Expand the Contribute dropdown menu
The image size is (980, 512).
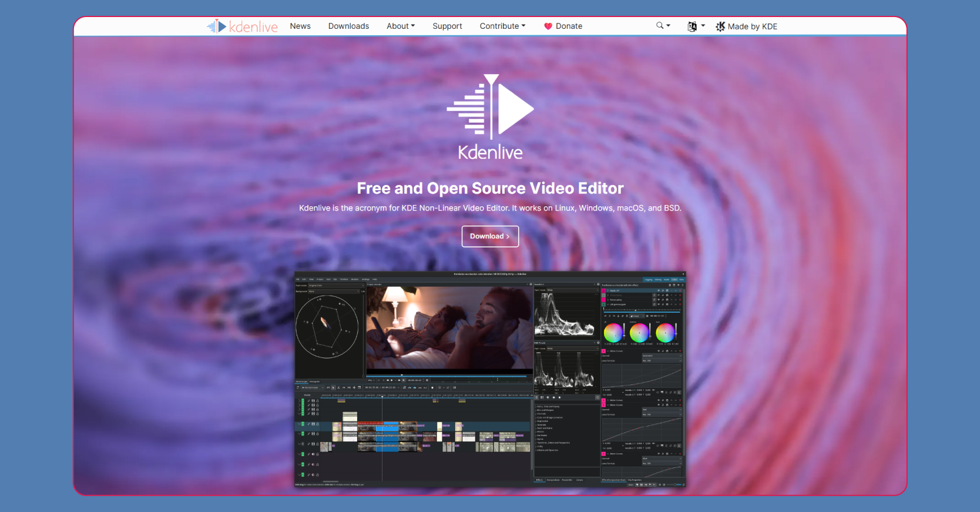pyautogui.click(x=502, y=26)
